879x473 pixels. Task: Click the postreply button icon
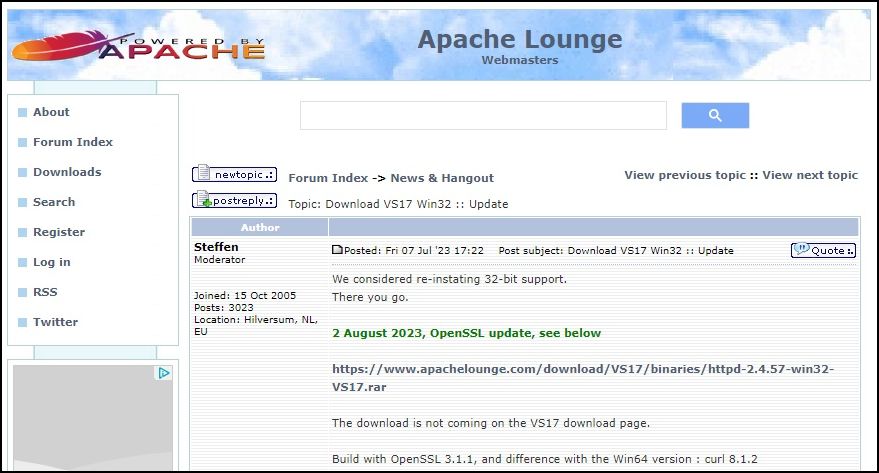click(234, 200)
